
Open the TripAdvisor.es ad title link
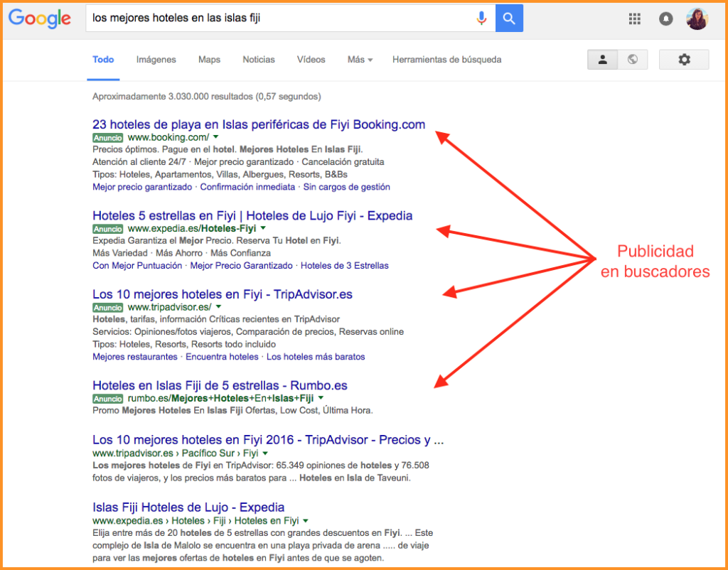point(223,294)
